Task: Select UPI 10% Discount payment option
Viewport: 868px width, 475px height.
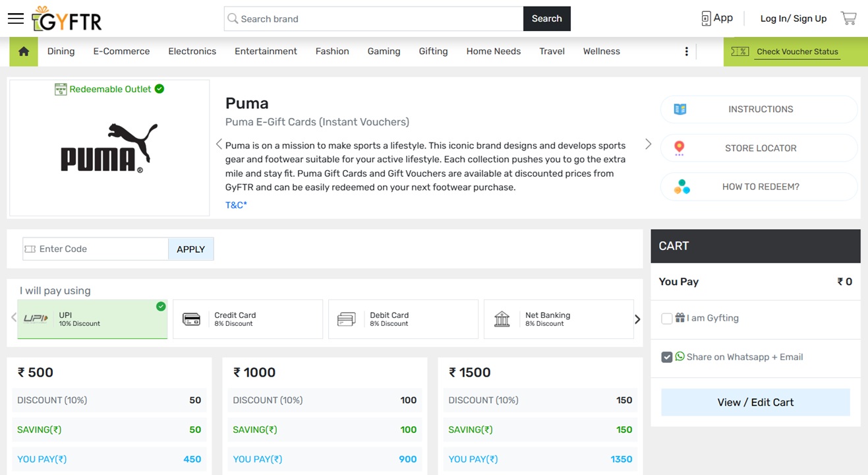Action: tap(92, 319)
